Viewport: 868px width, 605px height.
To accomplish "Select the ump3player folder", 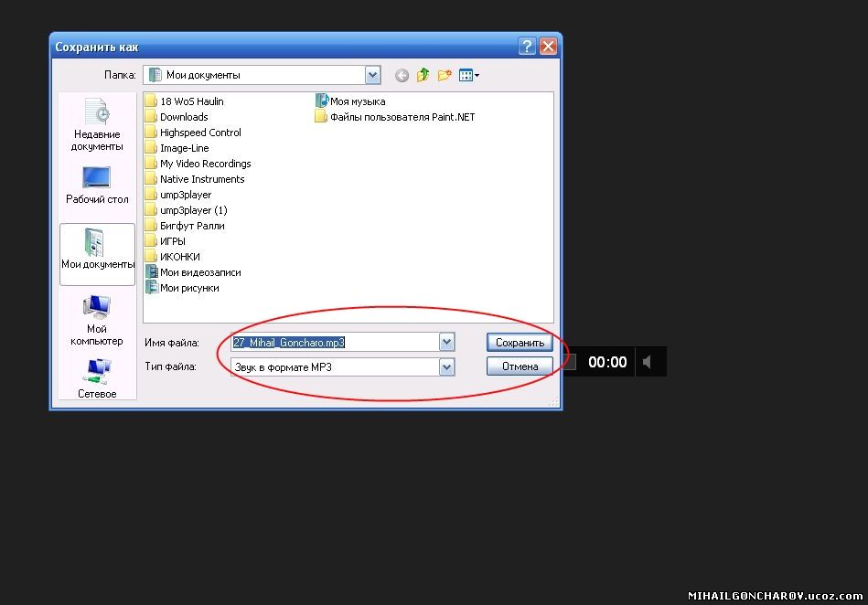I will [x=178, y=195].
